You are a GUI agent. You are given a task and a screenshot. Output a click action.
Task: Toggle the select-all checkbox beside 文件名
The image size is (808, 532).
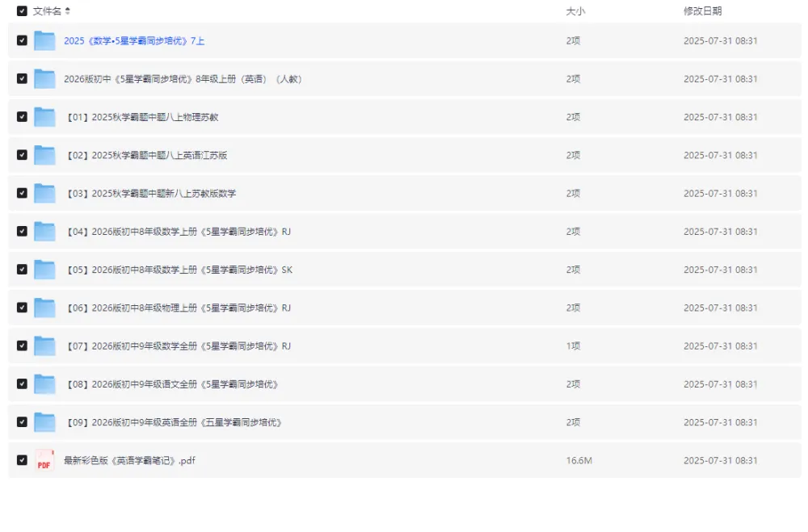coord(22,11)
